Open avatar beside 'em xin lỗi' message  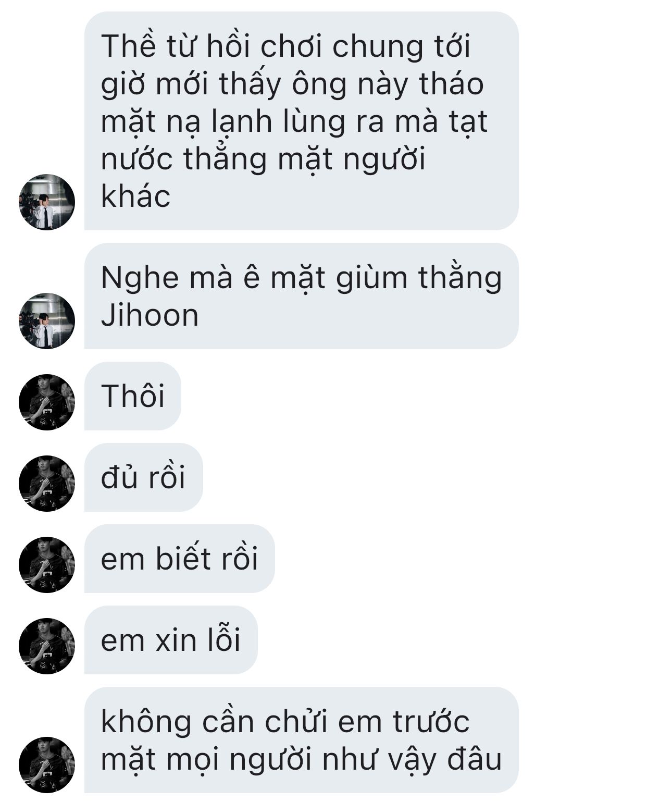[46, 646]
